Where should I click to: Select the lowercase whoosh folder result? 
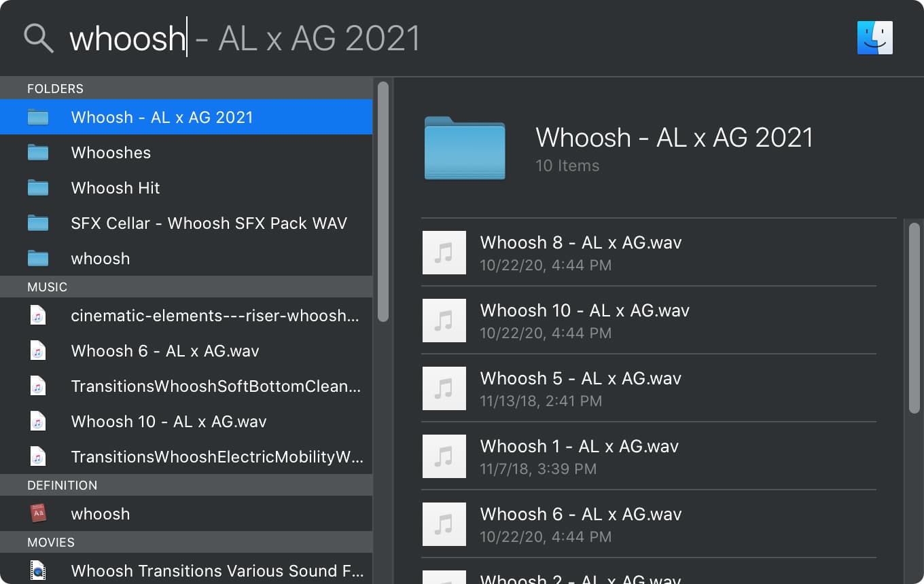click(x=101, y=259)
